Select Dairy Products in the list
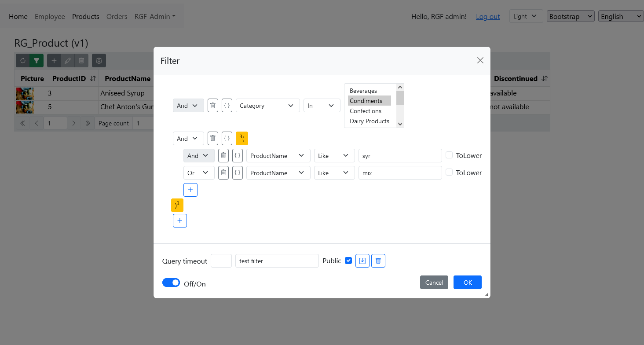644x345 pixels. point(370,121)
